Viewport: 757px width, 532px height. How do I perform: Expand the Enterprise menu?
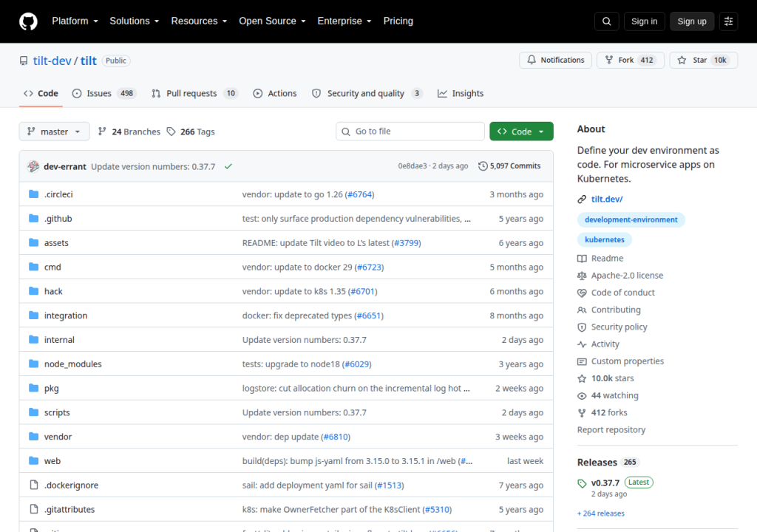click(344, 21)
